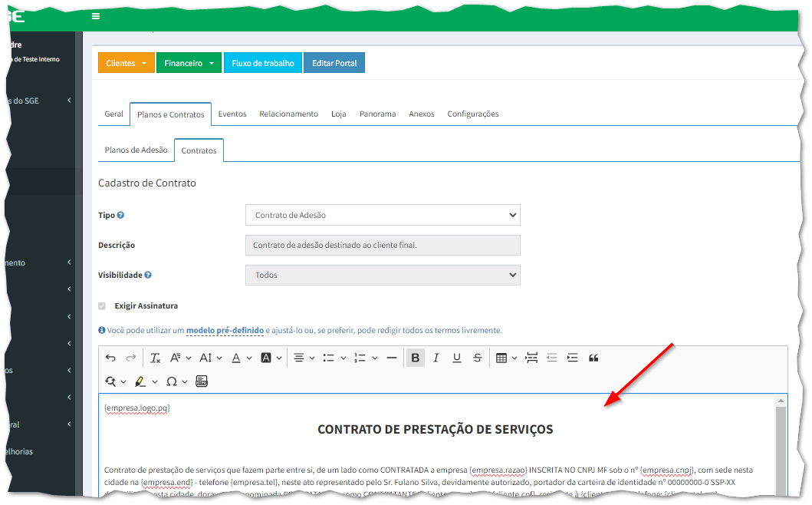Decrease indent in the editor
Image resolution: width=812 pixels, height=505 pixels.
click(552, 358)
